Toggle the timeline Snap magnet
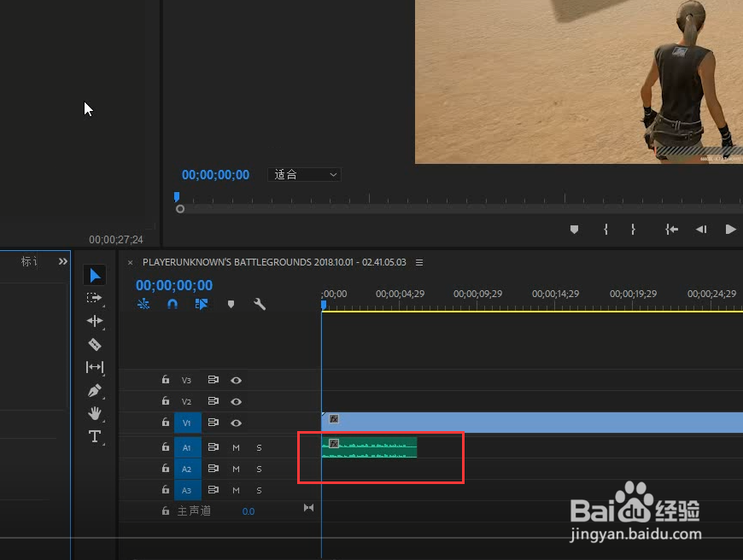The image size is (743, 560). click(x=173, y=304)
